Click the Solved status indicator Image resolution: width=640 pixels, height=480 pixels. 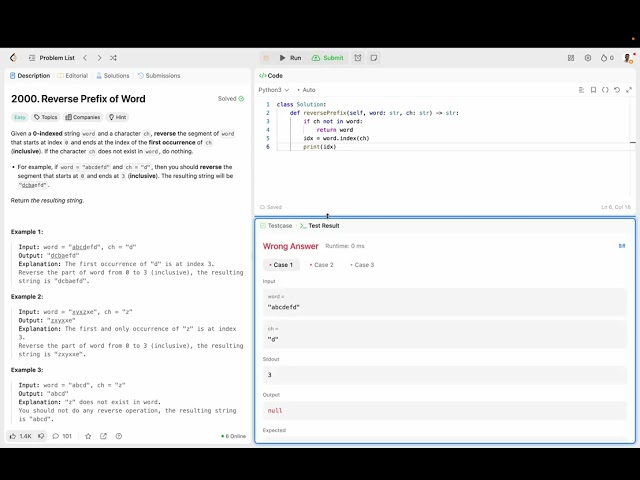coord(231,98)
